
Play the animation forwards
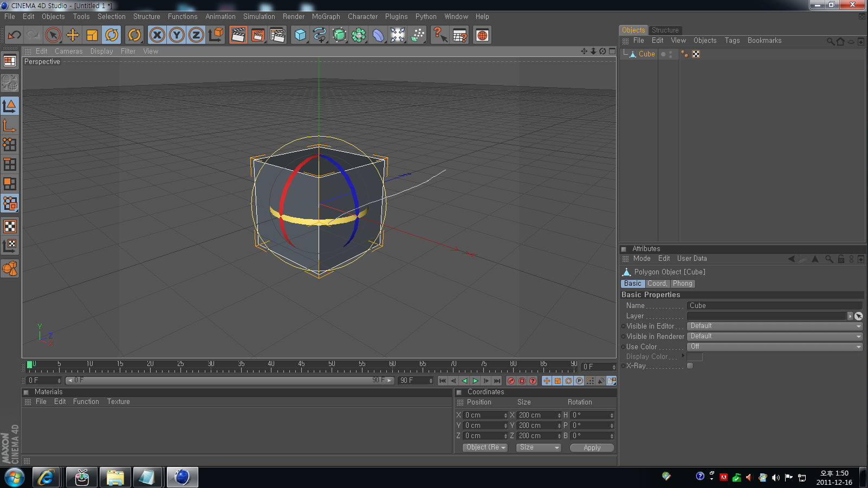476,381
